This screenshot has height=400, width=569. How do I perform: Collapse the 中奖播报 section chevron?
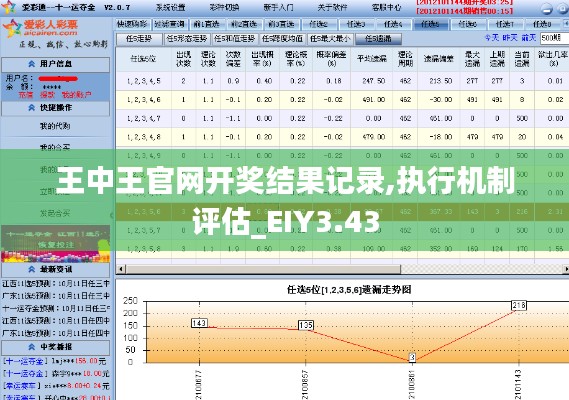(x=32, y=347)
